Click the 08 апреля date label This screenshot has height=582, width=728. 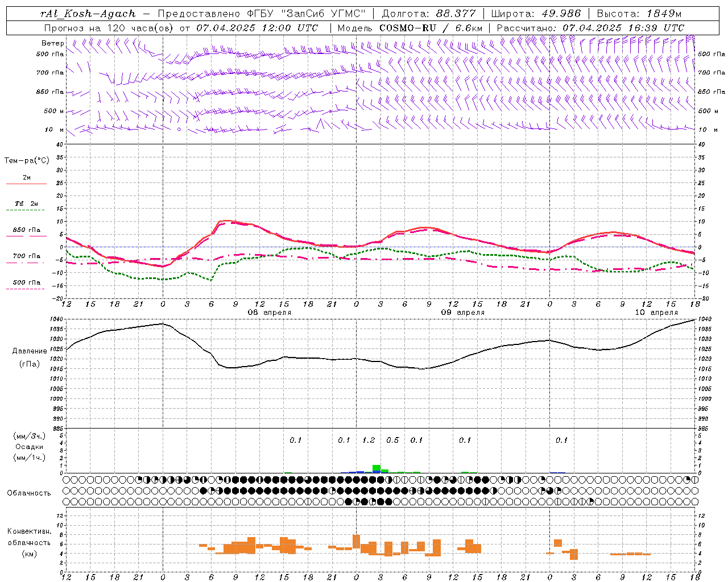[x=270, y=313]
